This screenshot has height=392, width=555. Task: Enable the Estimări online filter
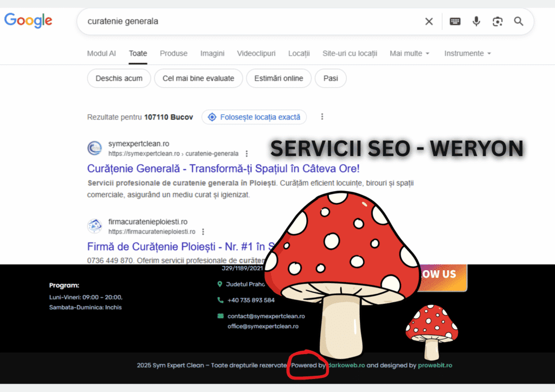point(279,78)
